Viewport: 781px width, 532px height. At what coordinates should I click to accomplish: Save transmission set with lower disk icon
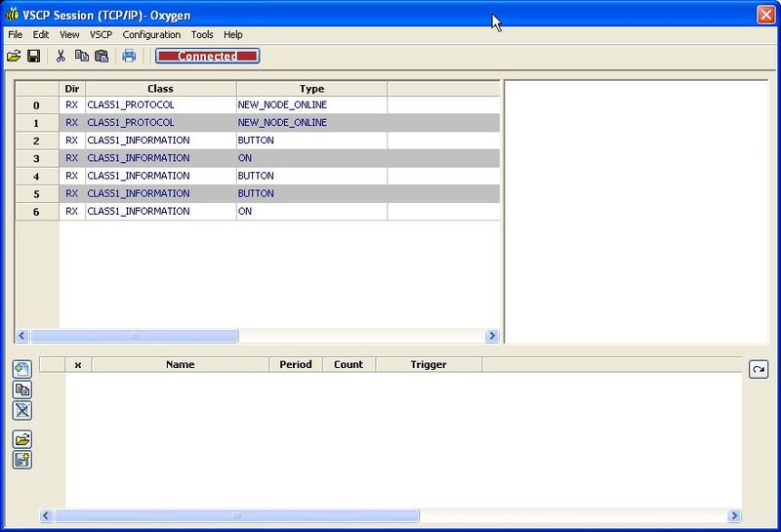pyautogui.click(x=22, y=460)
